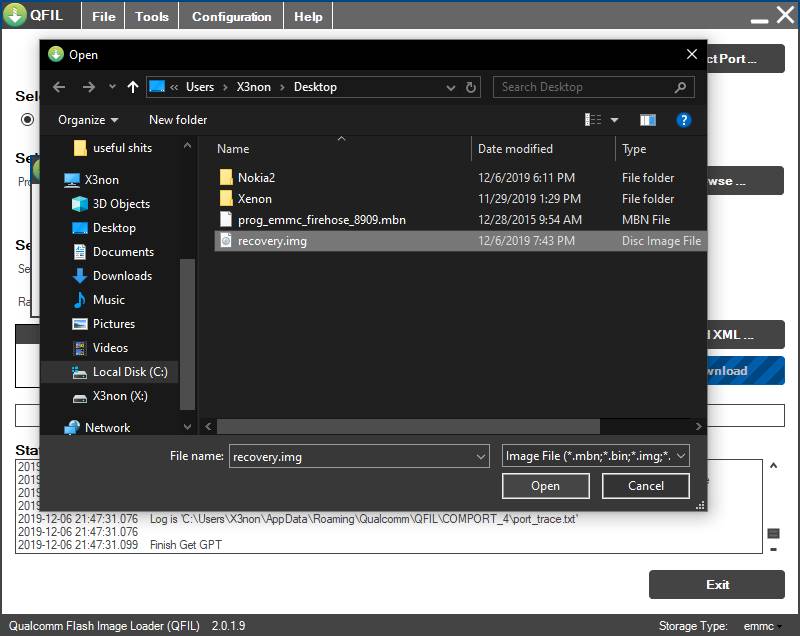Click the Open button
800x636 pixels.
(x=545, y=486)
